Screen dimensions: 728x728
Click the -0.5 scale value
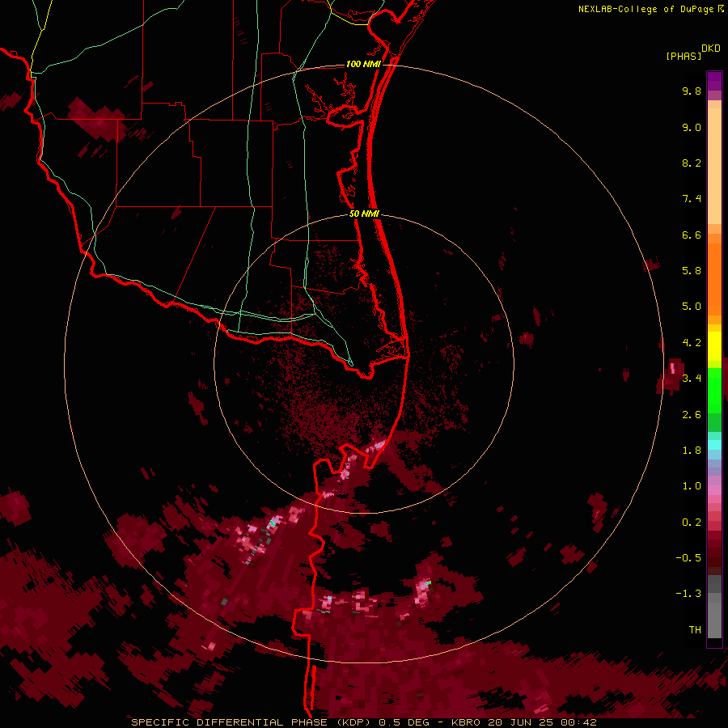coord(688,558)
